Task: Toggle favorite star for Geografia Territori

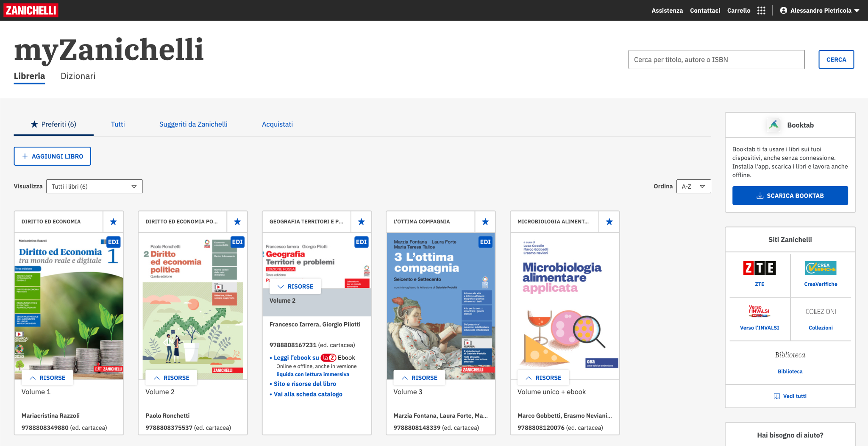Action: coord(361,222)
